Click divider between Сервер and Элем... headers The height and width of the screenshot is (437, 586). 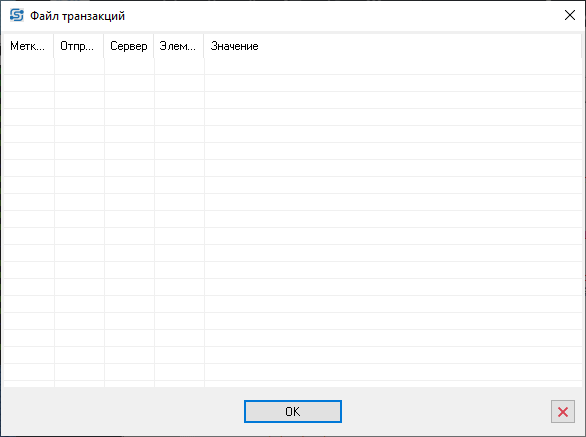point(154,46)
